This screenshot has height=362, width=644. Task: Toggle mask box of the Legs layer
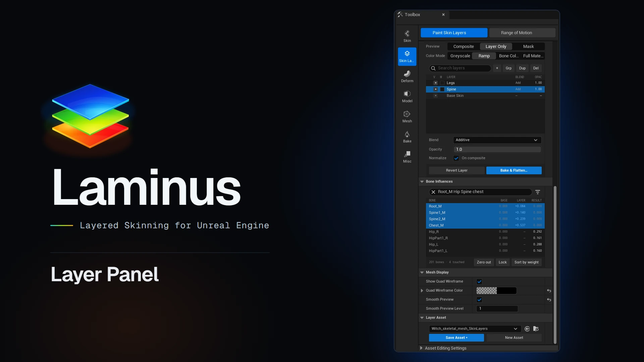coord(442,83)
